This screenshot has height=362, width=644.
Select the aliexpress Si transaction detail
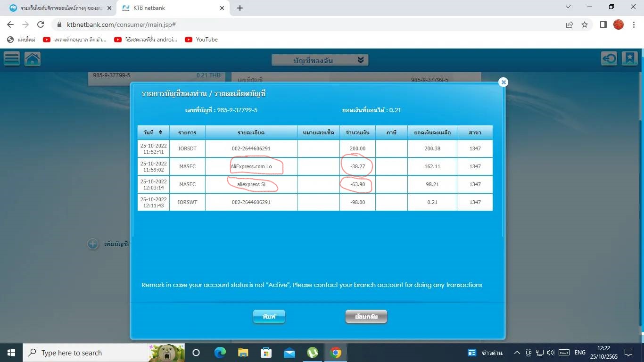click(251, 184)
